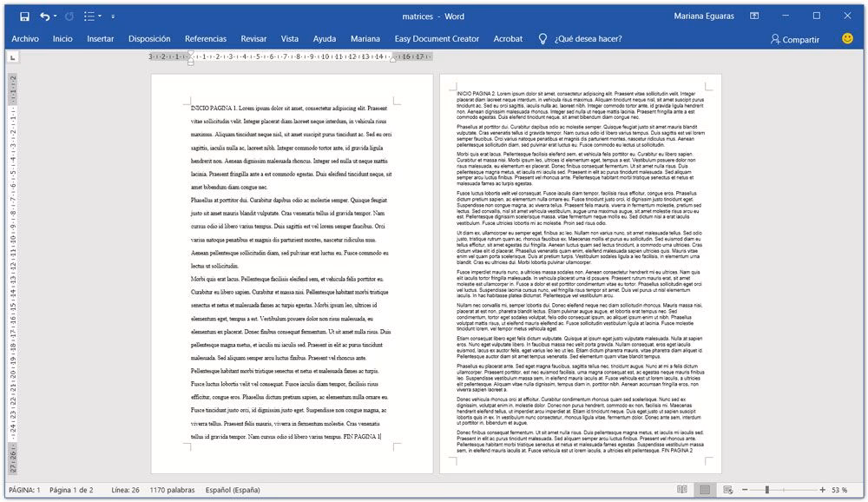The image size is (868, 502).
Task: Click the smiley face feedback icon
Action: (847, 39)
